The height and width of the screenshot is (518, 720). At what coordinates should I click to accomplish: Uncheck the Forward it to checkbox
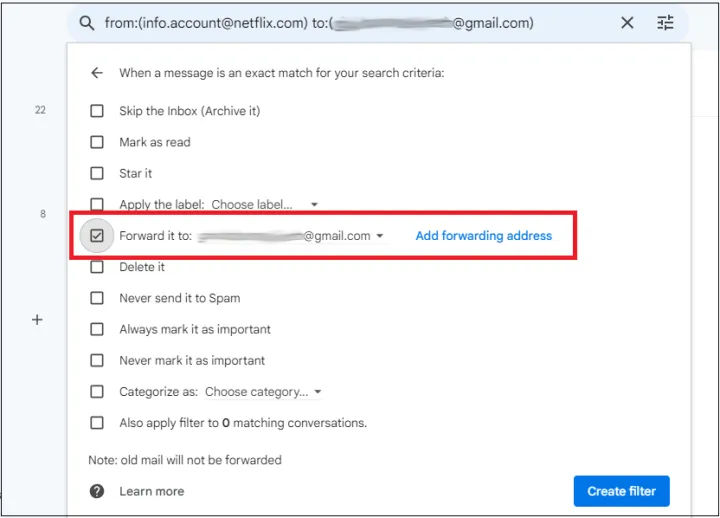tap(97, 236)
